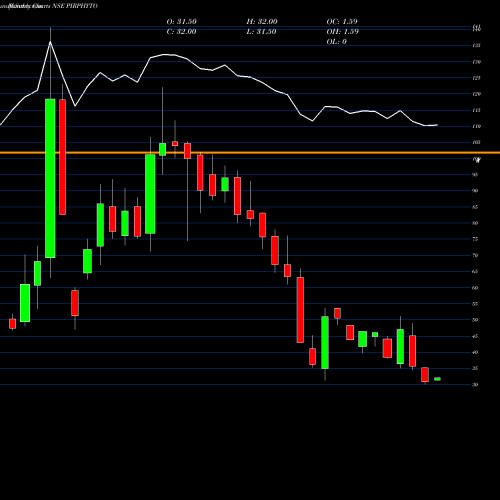Select the first small red candle at far left
This screenshot has height=500, width=500.
point(12,324)
